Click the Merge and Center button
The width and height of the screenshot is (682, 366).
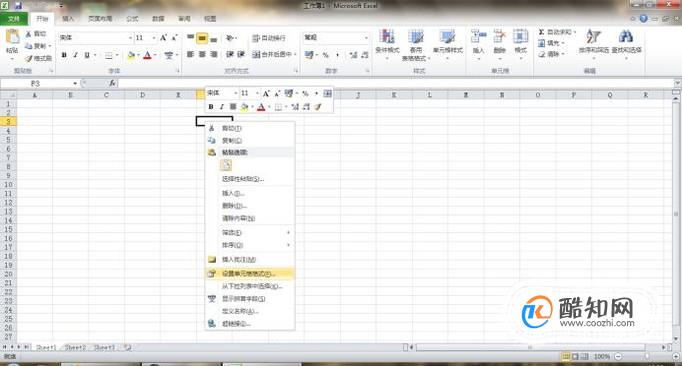[x=274, y=55]
